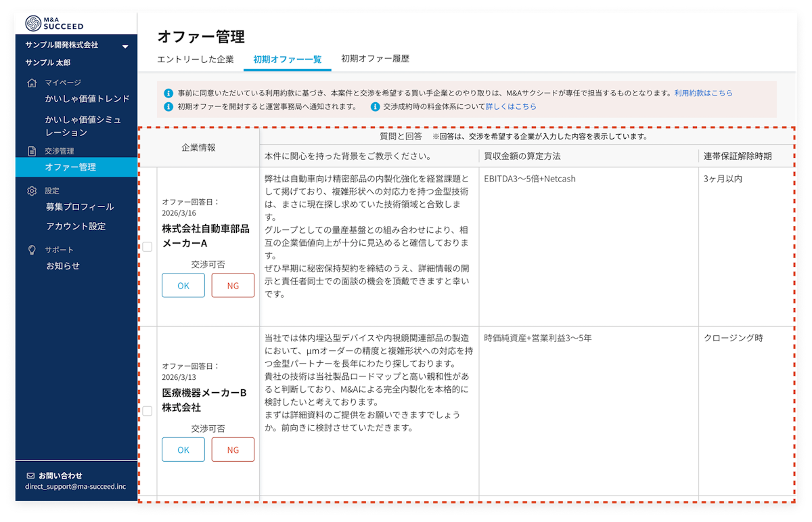Click the support lightbulb icon
The width and height of the screenshot is (812, 522).
tap(31, 250)
